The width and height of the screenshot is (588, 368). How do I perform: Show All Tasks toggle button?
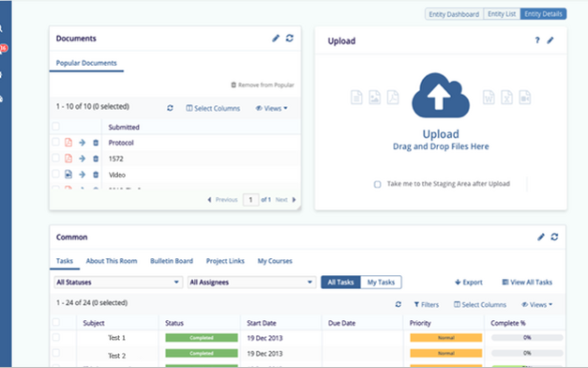tap(340, 282)
